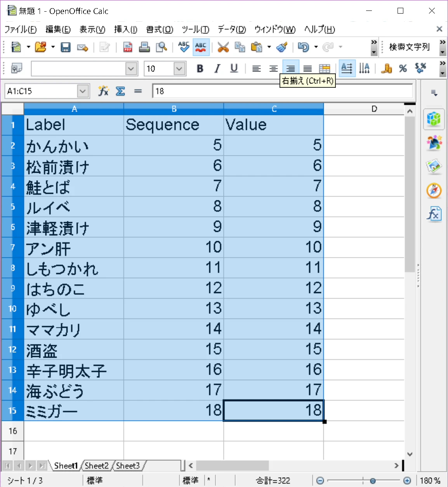This screenshot has width=448, height=487.
Task: Click the horizontal scrollbar thumb
Action: click(x=233, y=465)
